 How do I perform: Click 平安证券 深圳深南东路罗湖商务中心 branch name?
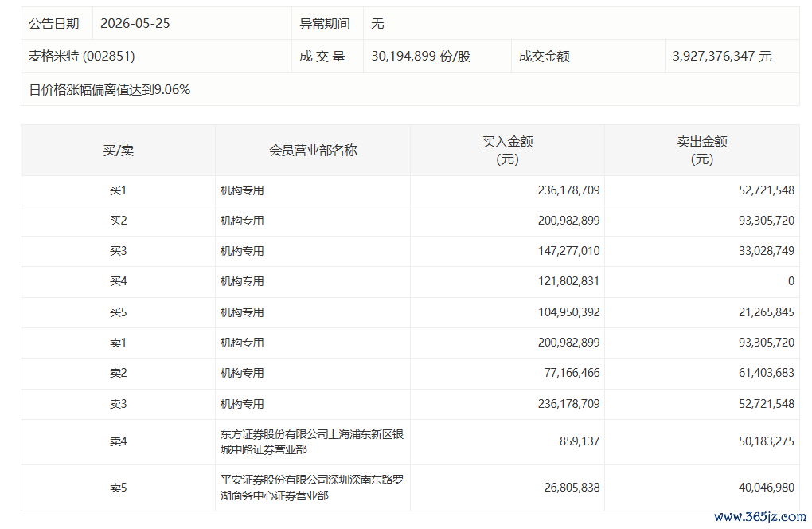point(312,488)
